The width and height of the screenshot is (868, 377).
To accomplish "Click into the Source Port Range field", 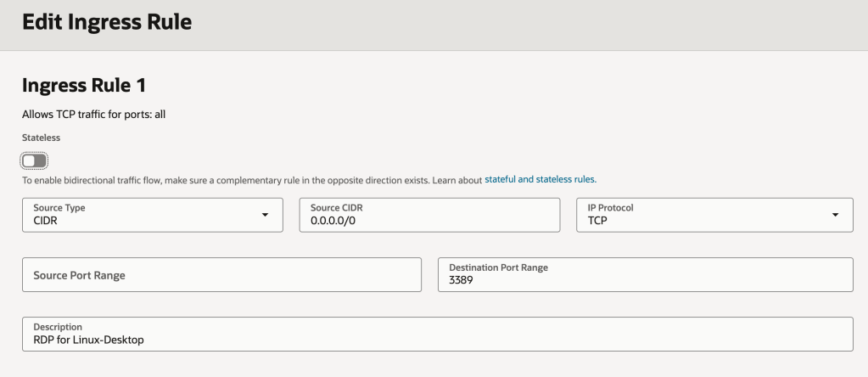I will tap(221, 275).
